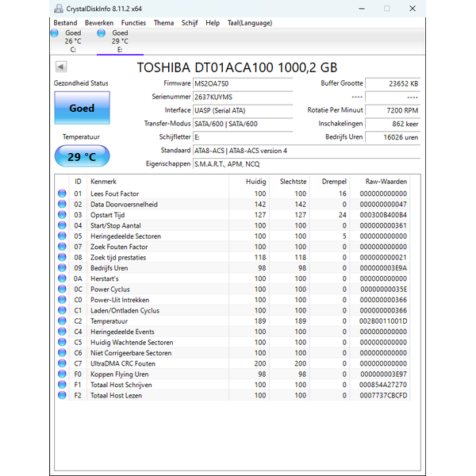
Task: Click the ID column header
Action: pos(78,182)
